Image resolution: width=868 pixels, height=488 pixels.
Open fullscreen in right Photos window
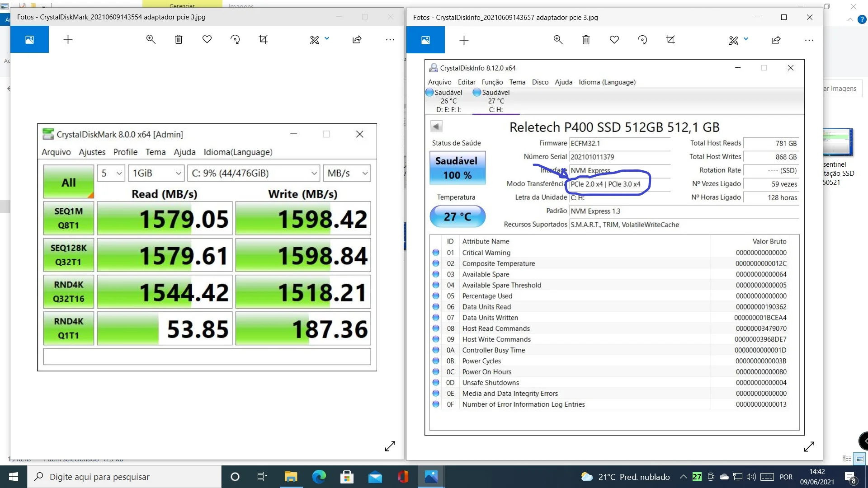coord(809,446)
